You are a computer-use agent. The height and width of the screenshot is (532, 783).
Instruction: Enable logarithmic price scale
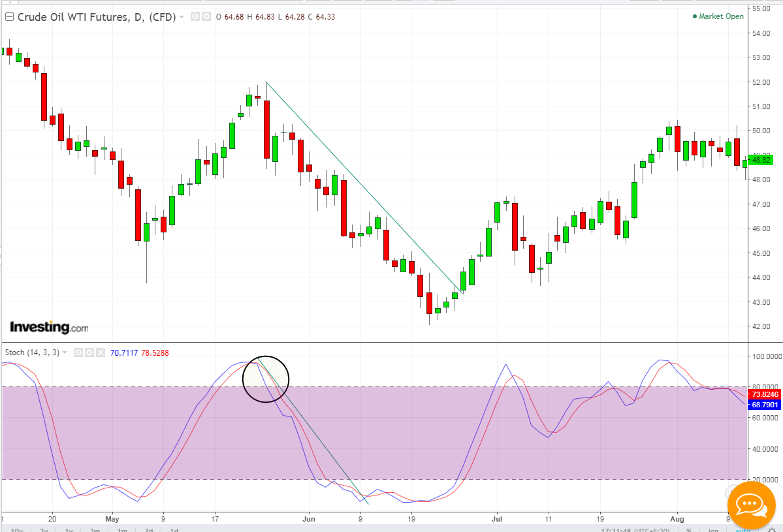coord(712,529)
